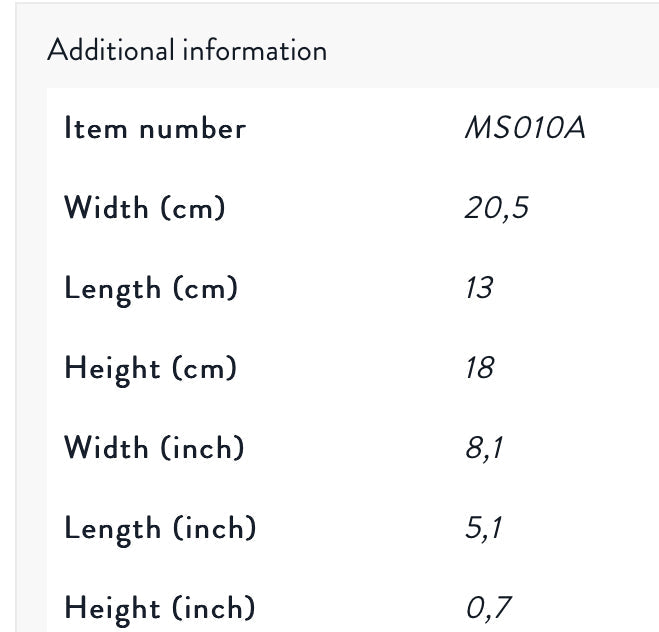Screen dimensions: 659x632
Task: Select the Width (inch) label
Action: [154, 447]
